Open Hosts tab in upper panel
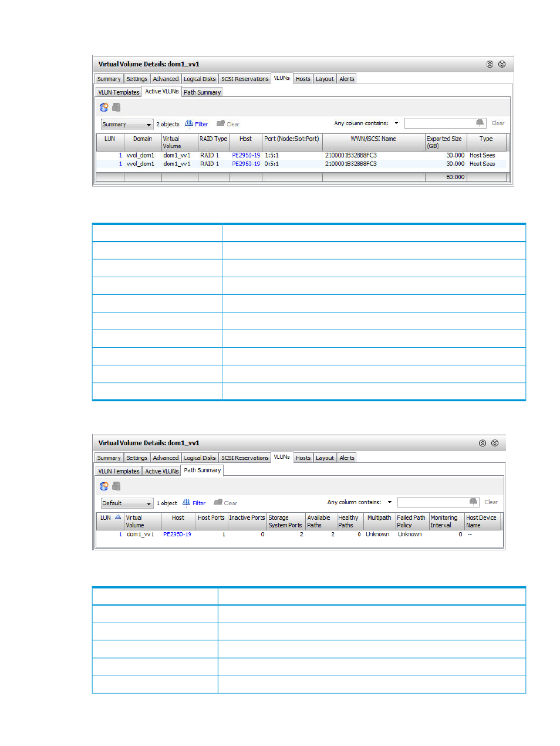This screenshot has width=560, height=746. coord(303,79)
